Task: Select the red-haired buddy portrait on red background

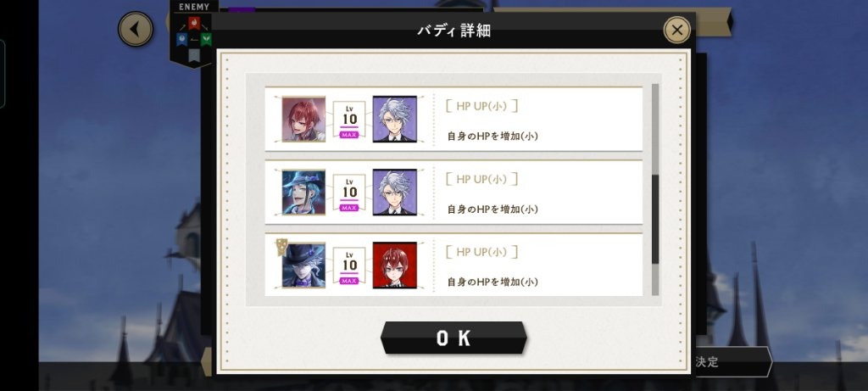Action: (x=395, y=265)
